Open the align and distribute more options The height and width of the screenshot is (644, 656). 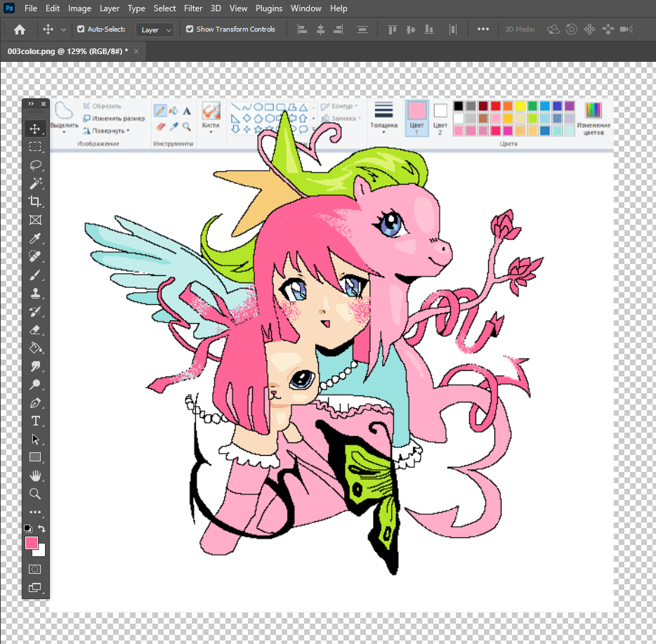point(483,29)
